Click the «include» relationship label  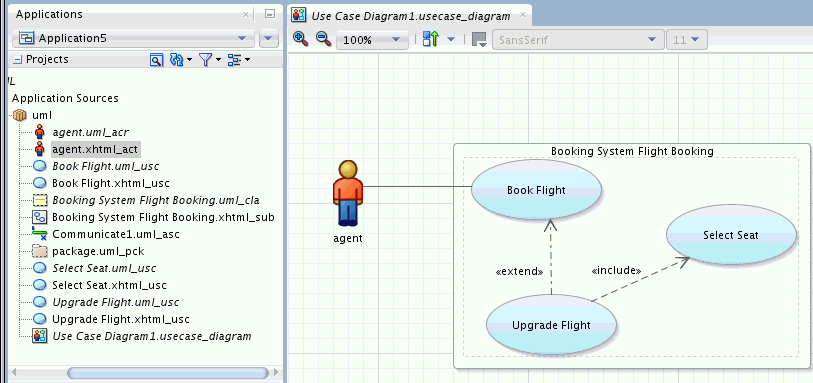(x=616, y=271)
